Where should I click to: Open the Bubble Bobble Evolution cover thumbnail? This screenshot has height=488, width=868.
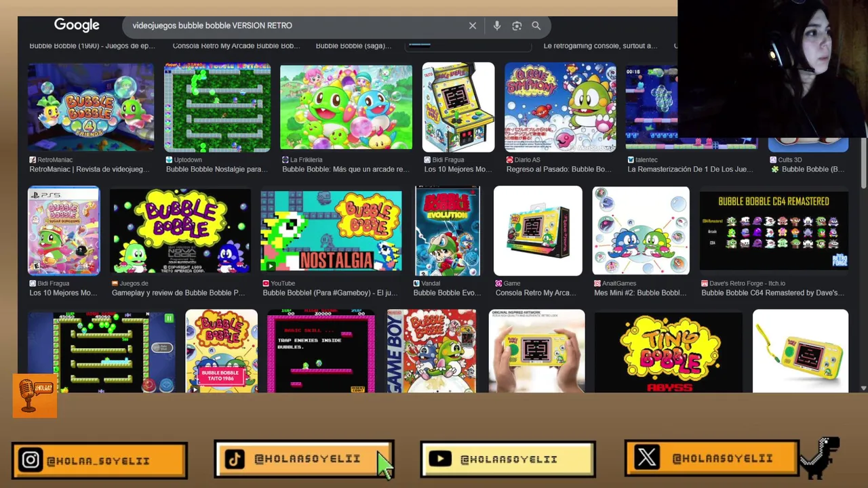pos(448,231)
